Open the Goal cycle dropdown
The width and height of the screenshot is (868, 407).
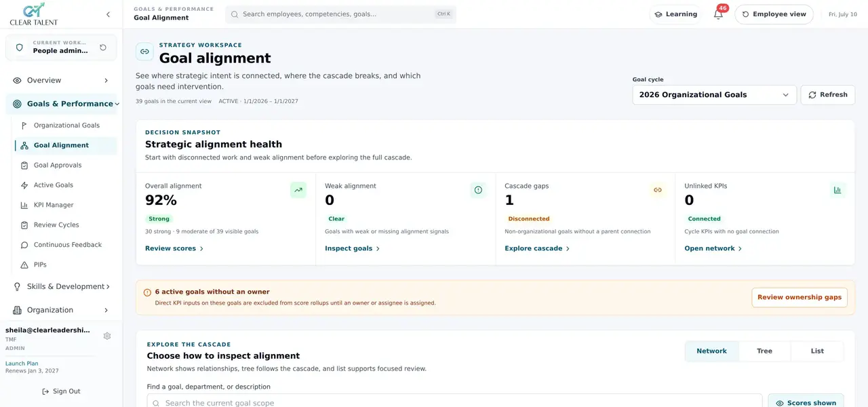click(x=714, y=95)
